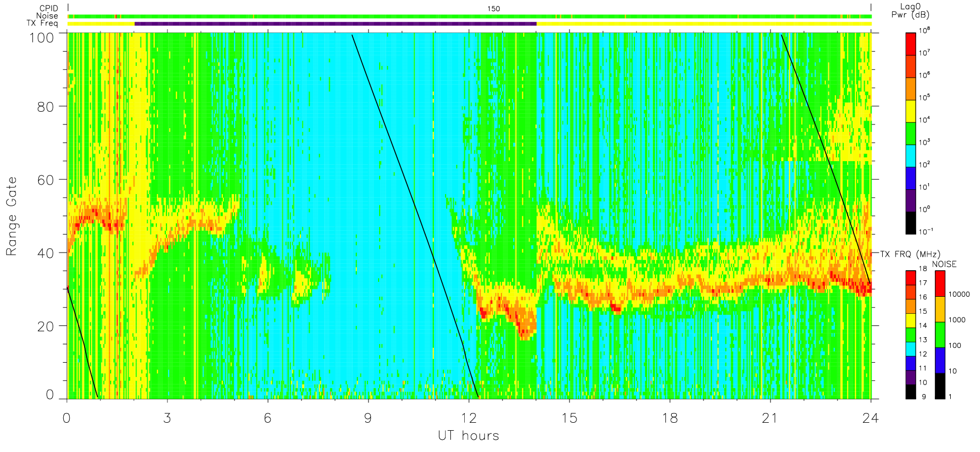Click x-axis tick label '24'
This screenshot has width=980, height=452.
pos(870,418)
